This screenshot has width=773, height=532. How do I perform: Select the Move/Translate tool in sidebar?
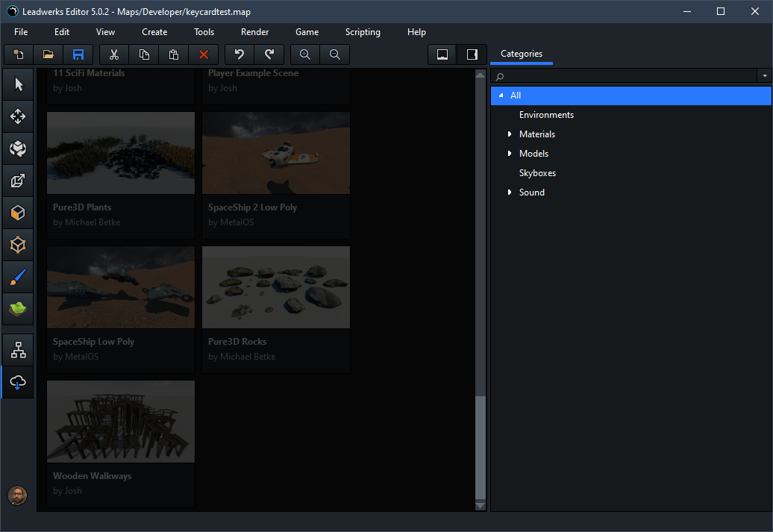[18, 116]
